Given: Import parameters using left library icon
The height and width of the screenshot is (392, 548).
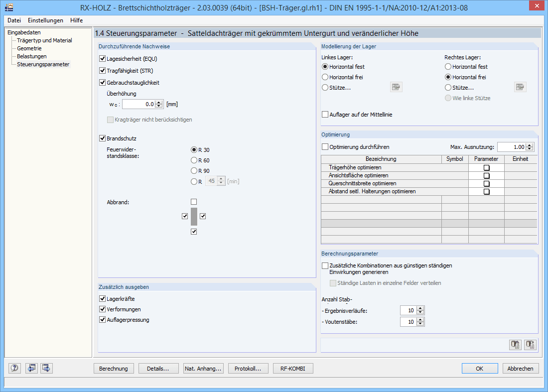Looking at the screenshot, I should [x=515, y=344].
